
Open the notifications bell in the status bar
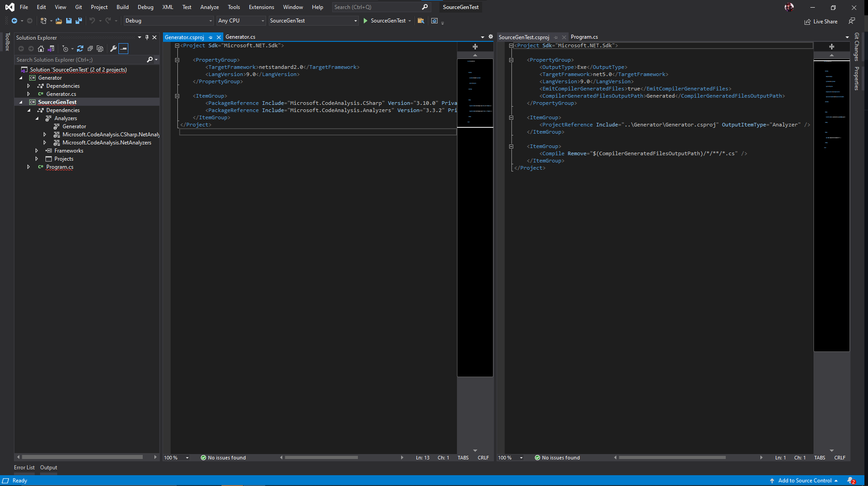(x=851, y=481)
